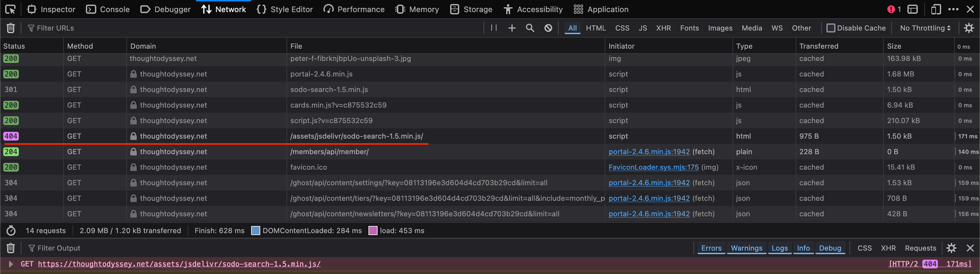Toggle responsive design mode icon

coord(936,9)
